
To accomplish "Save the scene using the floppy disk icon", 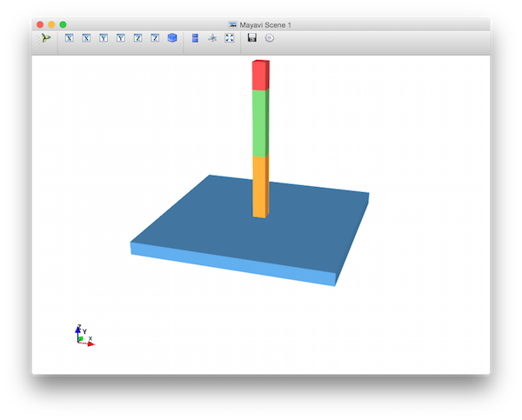I will click(252, 38).
